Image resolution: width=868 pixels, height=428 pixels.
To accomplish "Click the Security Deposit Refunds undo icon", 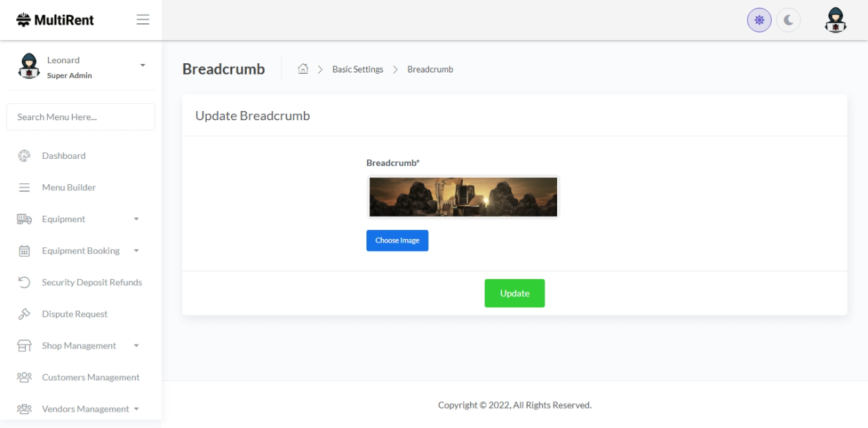I will click(24, 283).
